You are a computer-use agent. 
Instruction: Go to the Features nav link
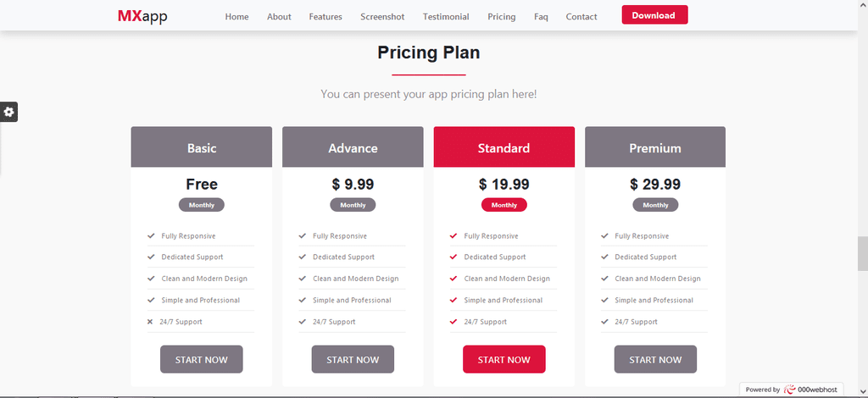(325, 17)
